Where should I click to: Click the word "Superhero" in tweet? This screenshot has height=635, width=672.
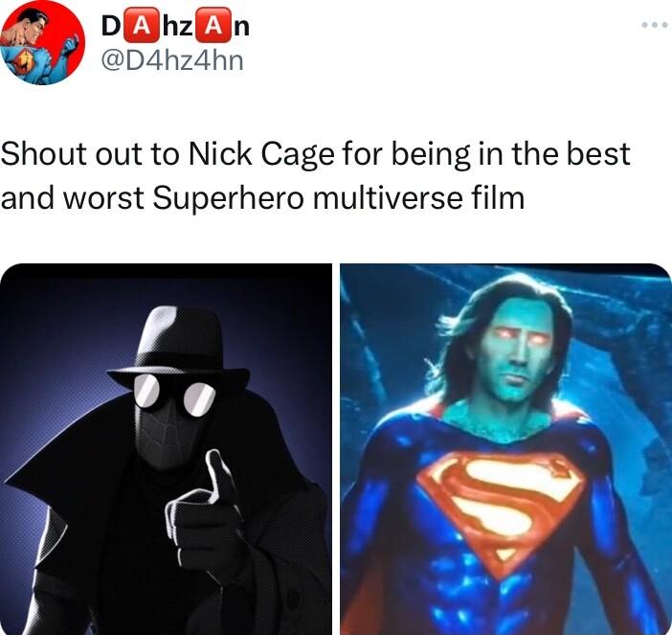(x=228, y=198)
